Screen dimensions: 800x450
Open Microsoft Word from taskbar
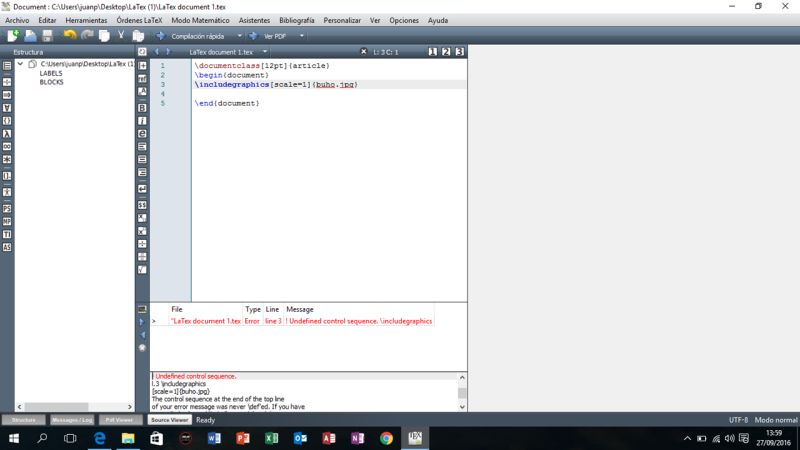tap(214, 438)
